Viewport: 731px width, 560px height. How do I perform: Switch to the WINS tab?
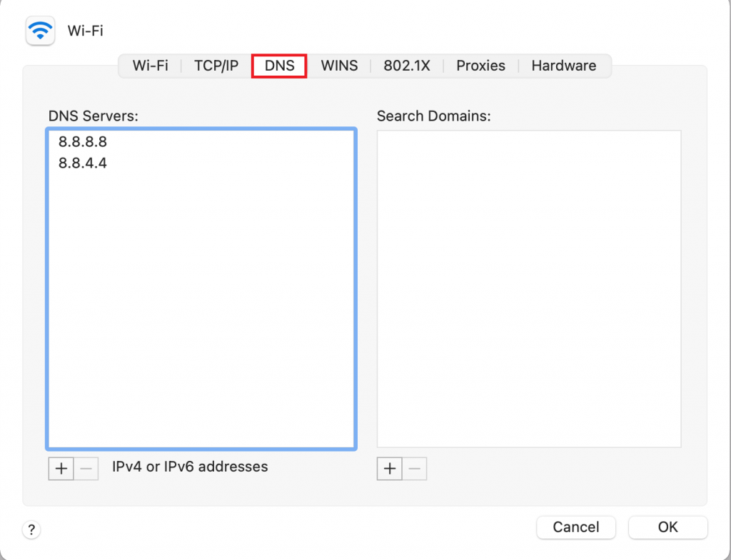coord(339,66)
